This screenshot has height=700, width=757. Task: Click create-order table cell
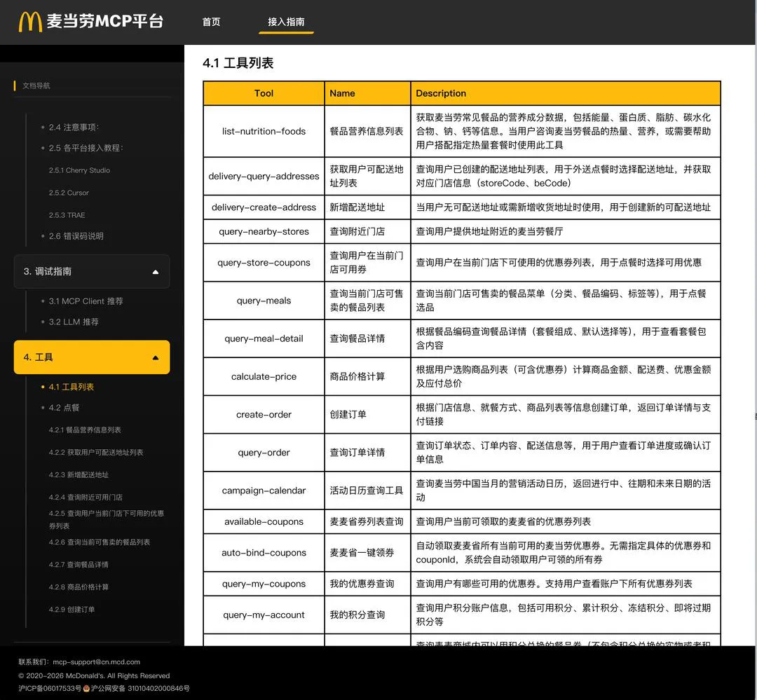click(264, 415)
